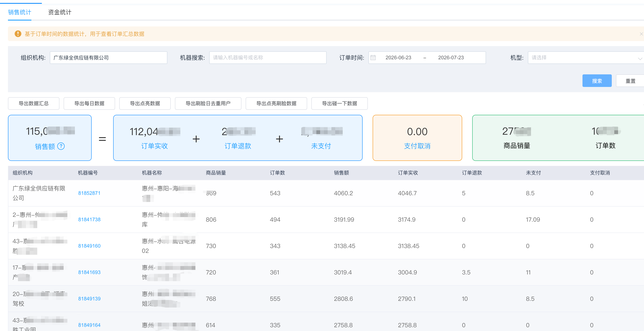Click the 订单数 summary label
The width and height of the screenshot is (644, 331).
click(x=606, y=145)
